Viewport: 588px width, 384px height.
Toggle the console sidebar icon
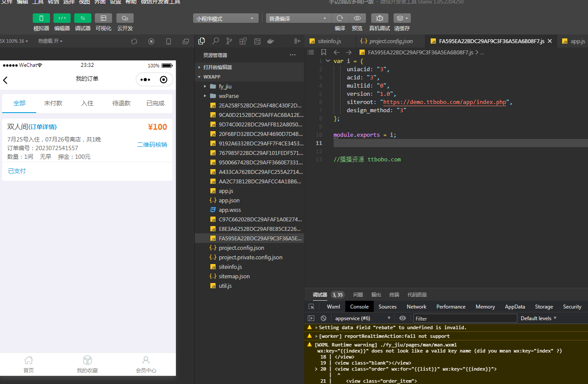[x=311, y=318]
